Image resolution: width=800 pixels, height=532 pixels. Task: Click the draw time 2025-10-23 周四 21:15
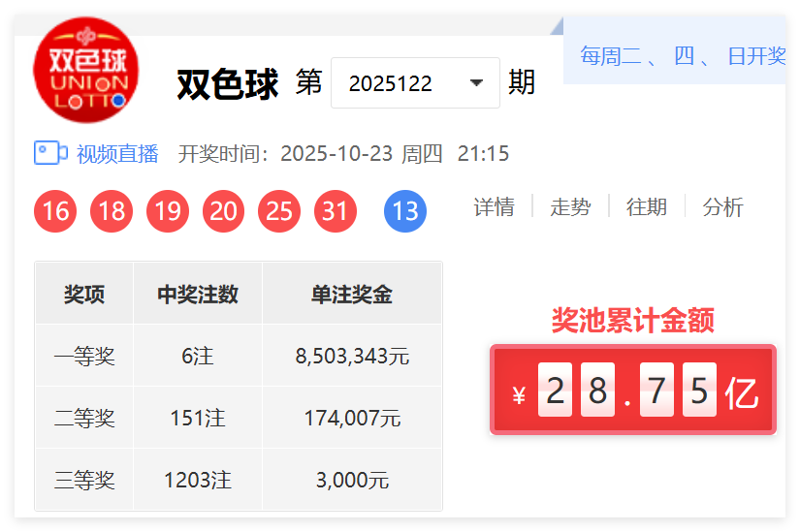pos(395,153)
